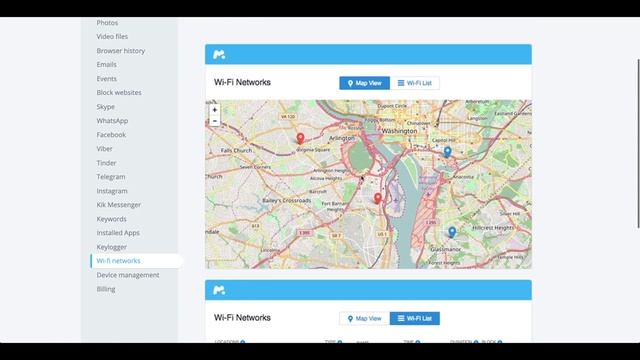Click the mSpy logo in lower panel header
The height and width of the screenshot is (360, 640).
pyautogui.click(x=219, y=290)
